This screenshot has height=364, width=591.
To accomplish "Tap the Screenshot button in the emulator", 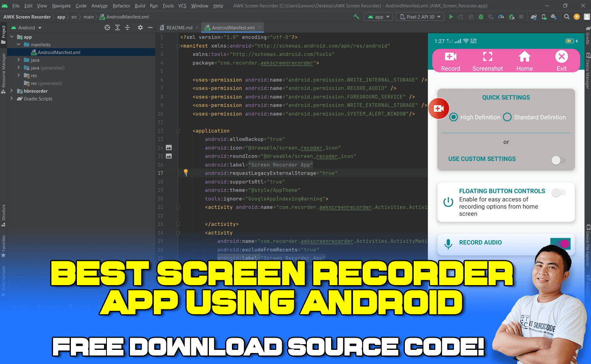I will click(487, 61).
